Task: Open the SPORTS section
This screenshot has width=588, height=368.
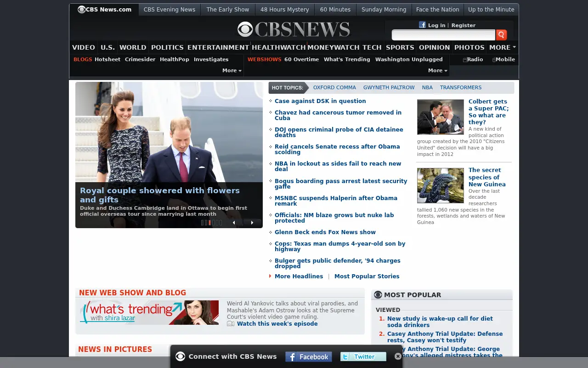Action: 400,47
